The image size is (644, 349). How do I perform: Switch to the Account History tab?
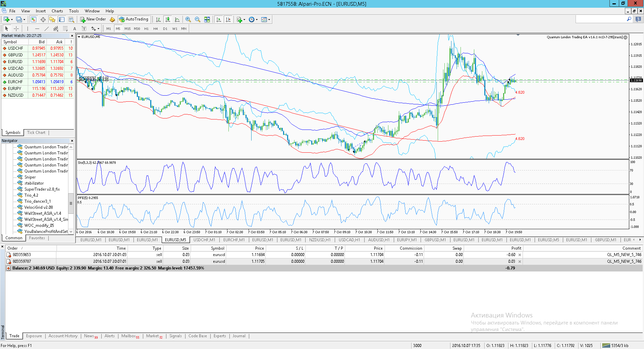[x=63, y=336]
